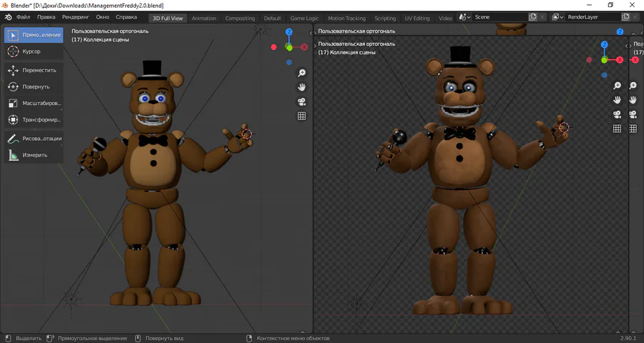
Task: Expand header arrow at bottom of left viewport
Action: [303, 332]
